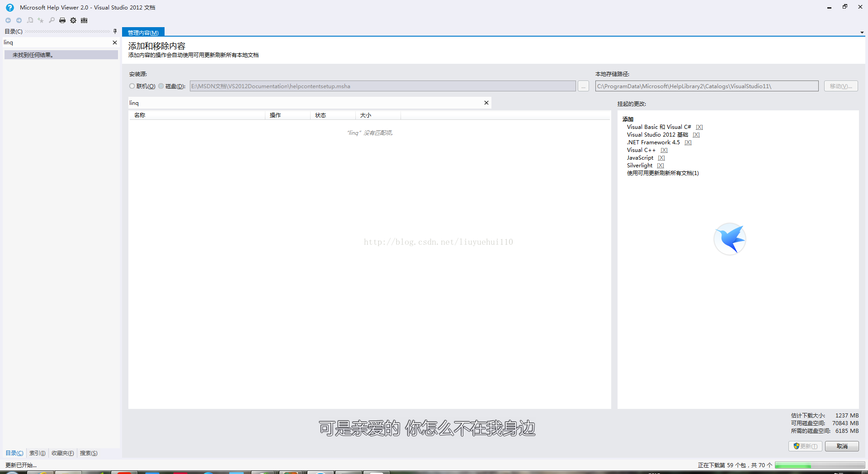Click the 目录(C) panel title
868x474 pixels.
coord(14,31)
